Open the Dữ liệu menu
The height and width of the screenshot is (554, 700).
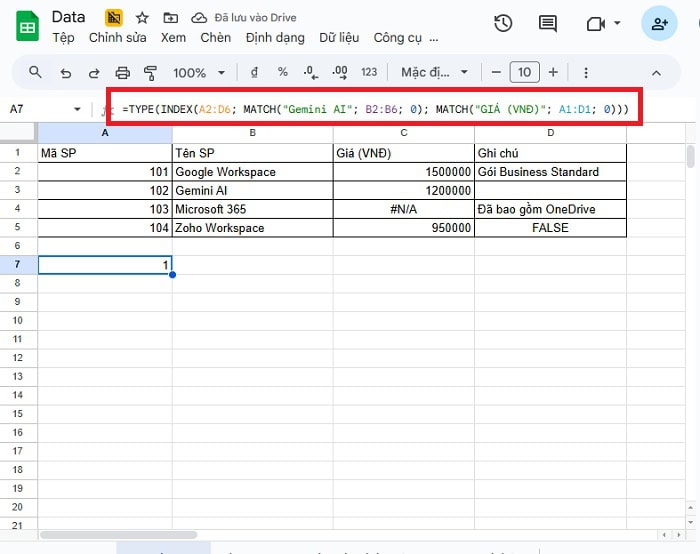pyautogui.click(x=340, y=38)
